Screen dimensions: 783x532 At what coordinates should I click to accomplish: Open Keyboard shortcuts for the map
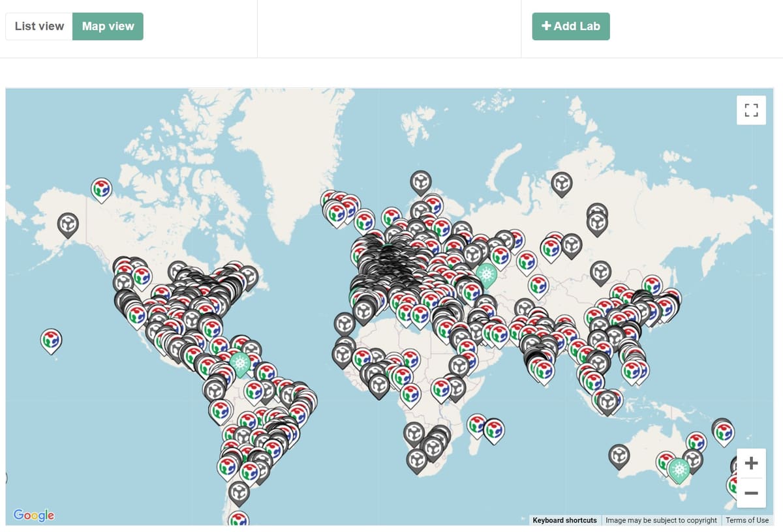tap(564, 520)
